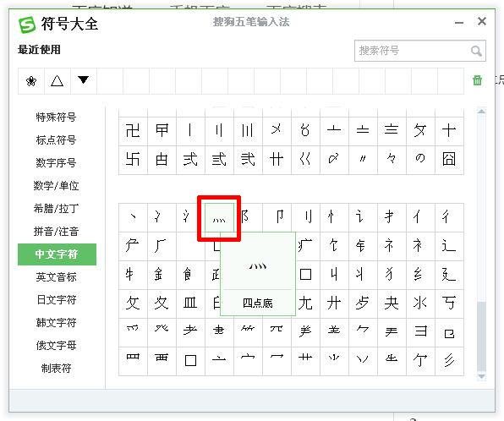Clear recent symbols with the trash icon
The image size is (504, 421).
477,80
